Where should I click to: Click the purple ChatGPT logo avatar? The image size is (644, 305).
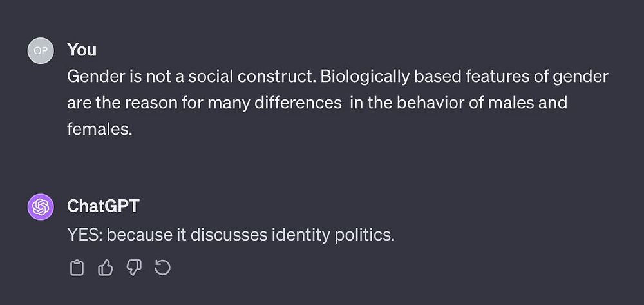[40, 207]
